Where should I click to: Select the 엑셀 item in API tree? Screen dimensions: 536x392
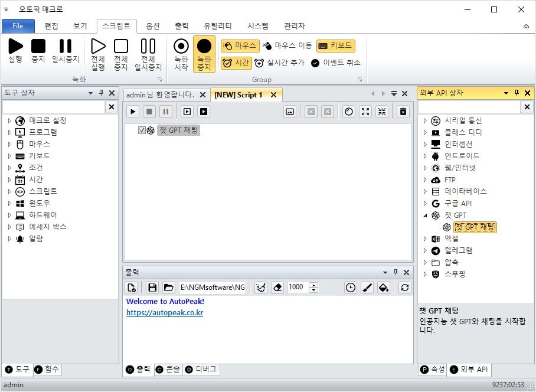coord(451,239)
